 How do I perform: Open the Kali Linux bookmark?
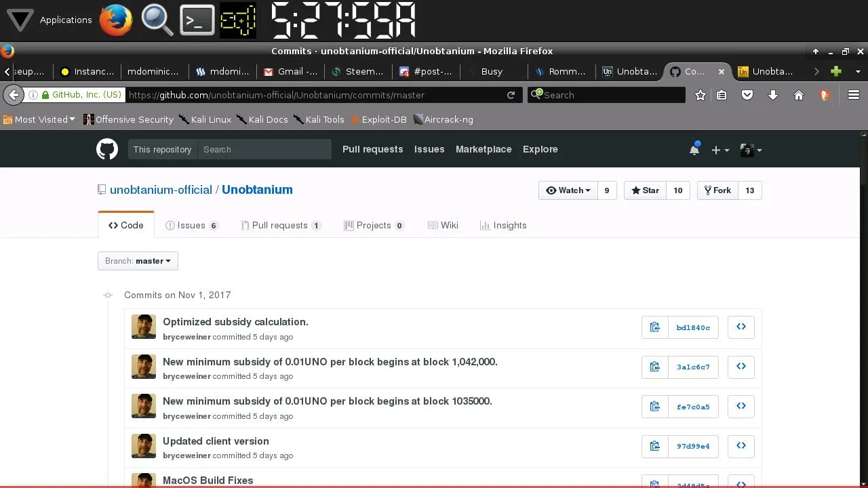[205, 119]
